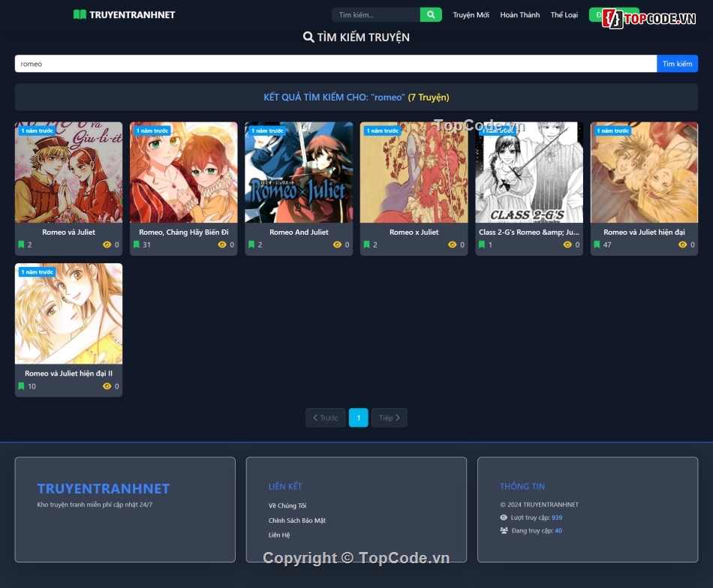Open the Chính Sách Bảo Mật footer link
Viewport: 713px width, 588px height.
296,520
